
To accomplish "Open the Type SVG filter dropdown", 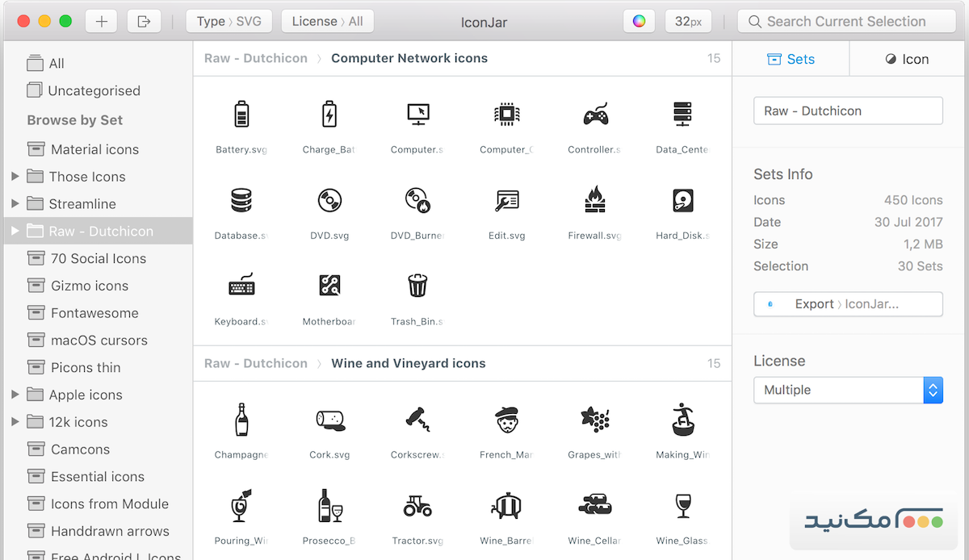I will (x=229, y=21).
